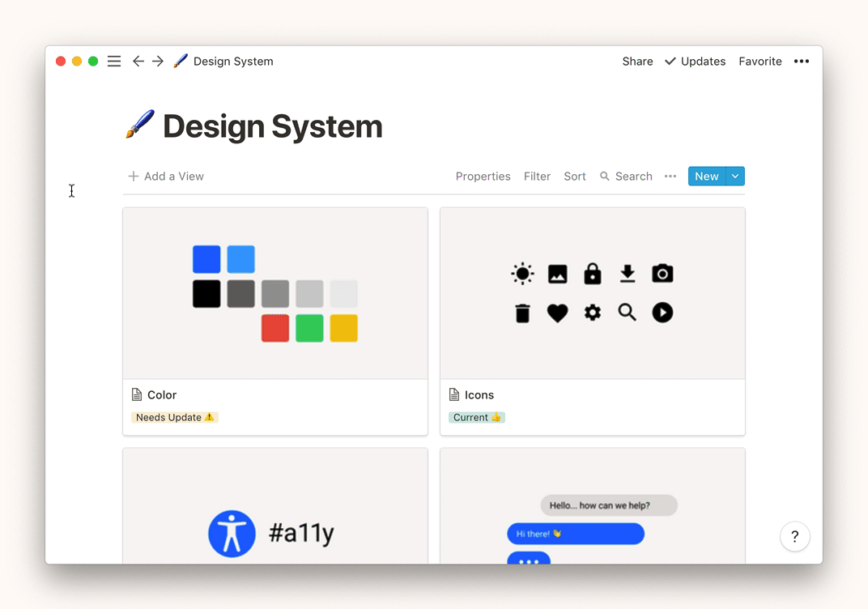
Task: Open the Icons gallery card
Action: 592,395
